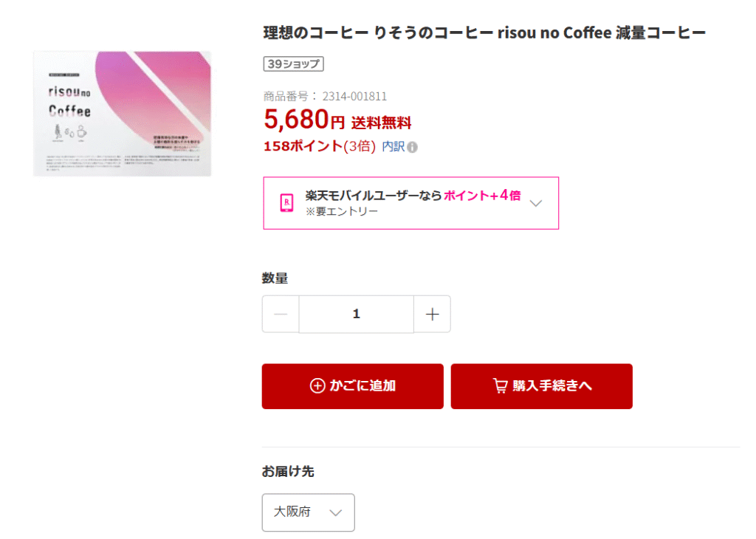The height and width of the screenshot is (539, 756).
Task: Click the chevron arrow in the 大阪府 selector
Action: [336, 512]
